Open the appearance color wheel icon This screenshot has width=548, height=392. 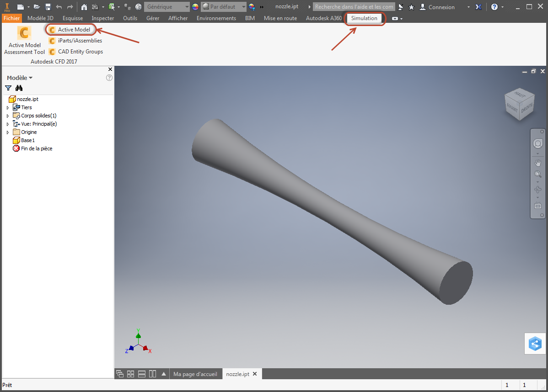tap(195, 7)
